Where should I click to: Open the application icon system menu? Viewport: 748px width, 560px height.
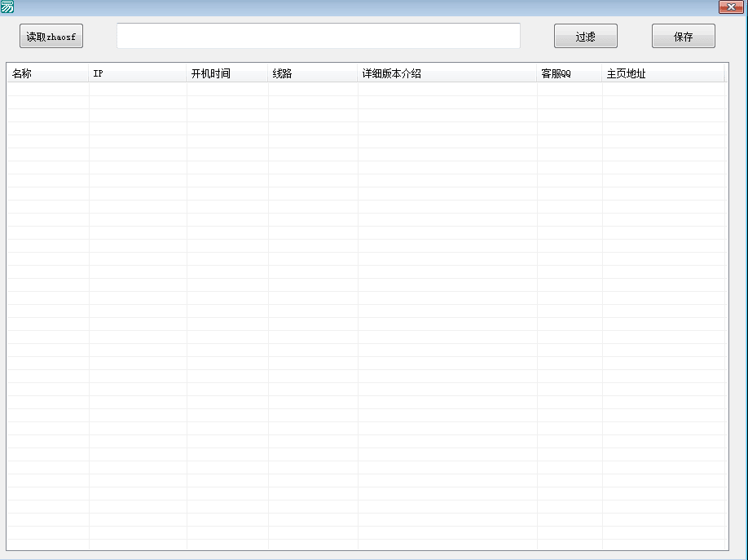click(7, 7)
